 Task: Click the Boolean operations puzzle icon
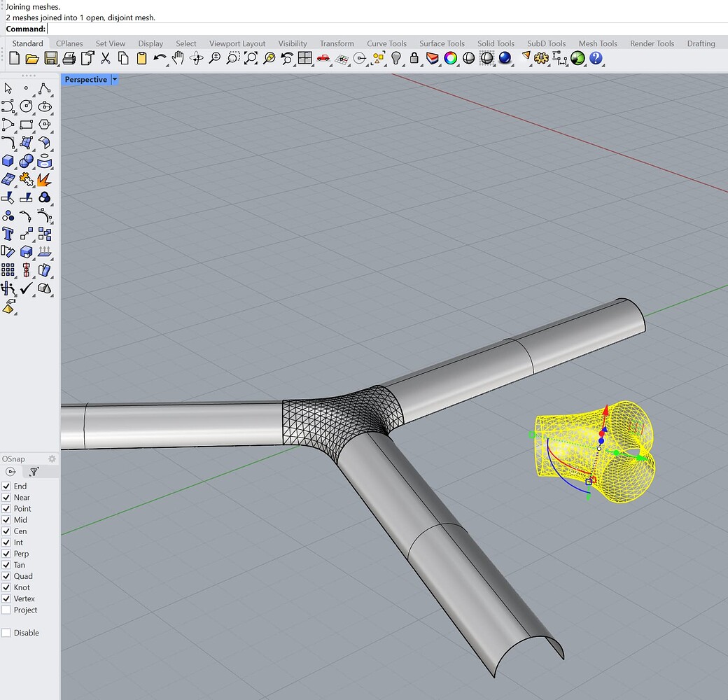pyautogui.click(x=26, y=179)
